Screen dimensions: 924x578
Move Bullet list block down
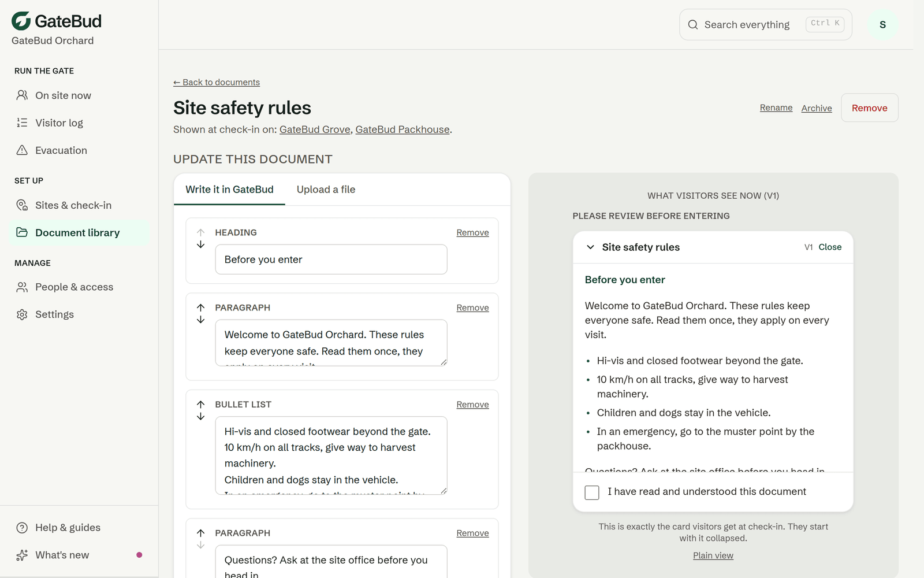[x=200, y=417]
